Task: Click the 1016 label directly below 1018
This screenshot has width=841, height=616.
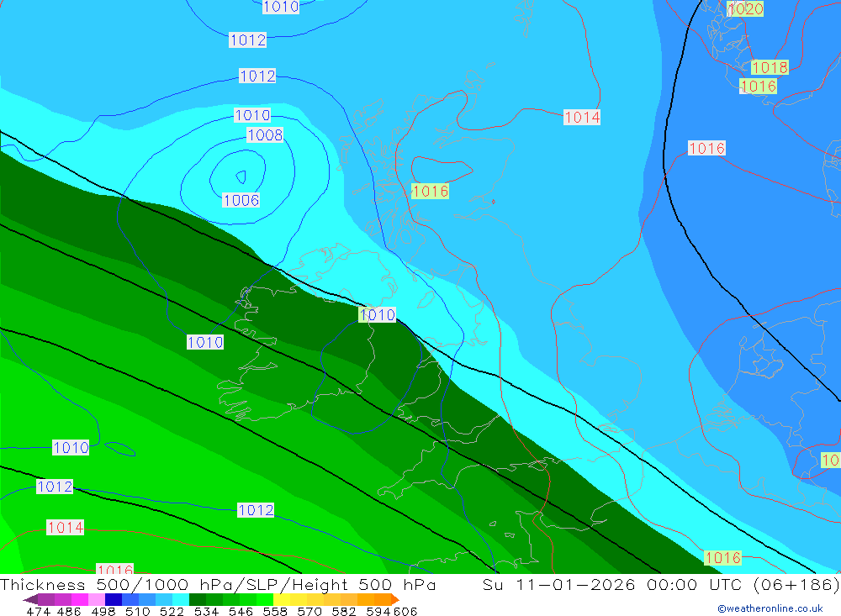Action: [x=759, y=87]
